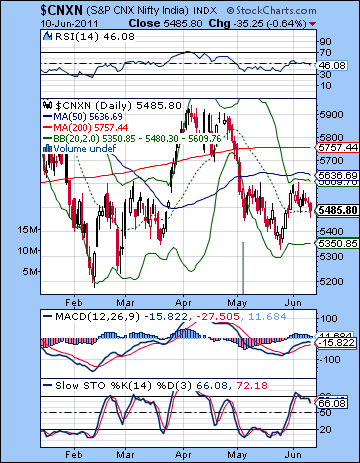Click the candlestick icon before $CNXN (Daily)
The width and height of the screenshot is (360, 463).
pos(47,106)
